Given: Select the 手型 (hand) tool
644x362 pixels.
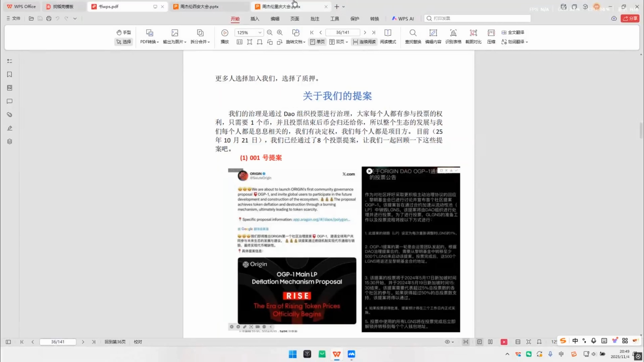Looking at the screenshot, I should [x=124, y=32].
